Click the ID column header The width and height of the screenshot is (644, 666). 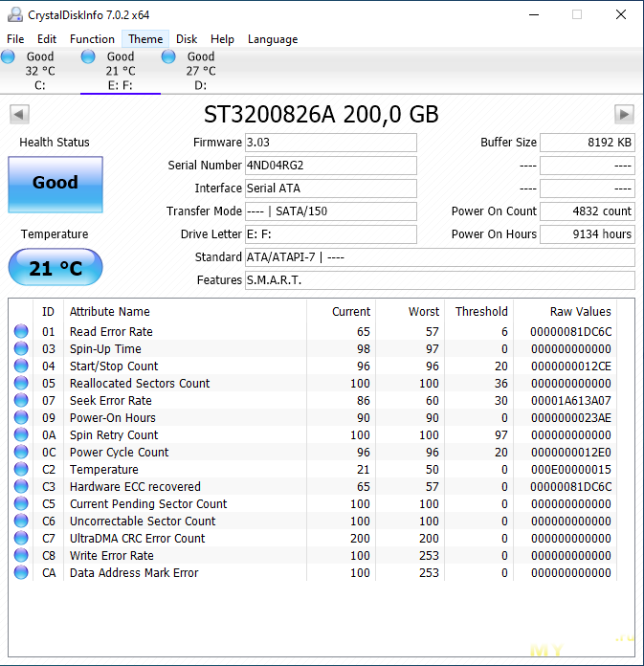(48, 311)
